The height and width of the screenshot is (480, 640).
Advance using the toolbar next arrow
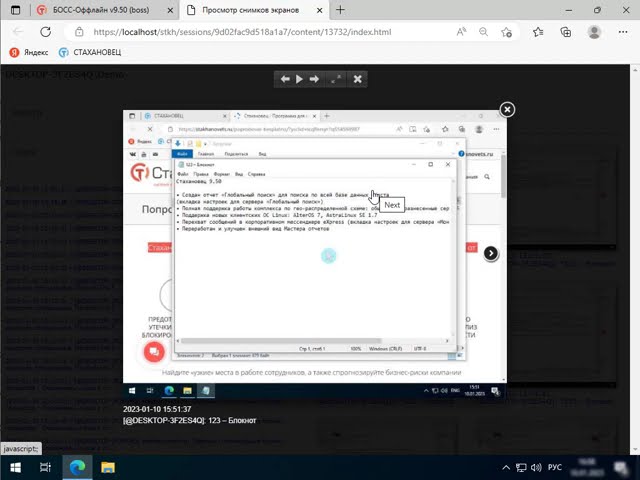(314, 79)
